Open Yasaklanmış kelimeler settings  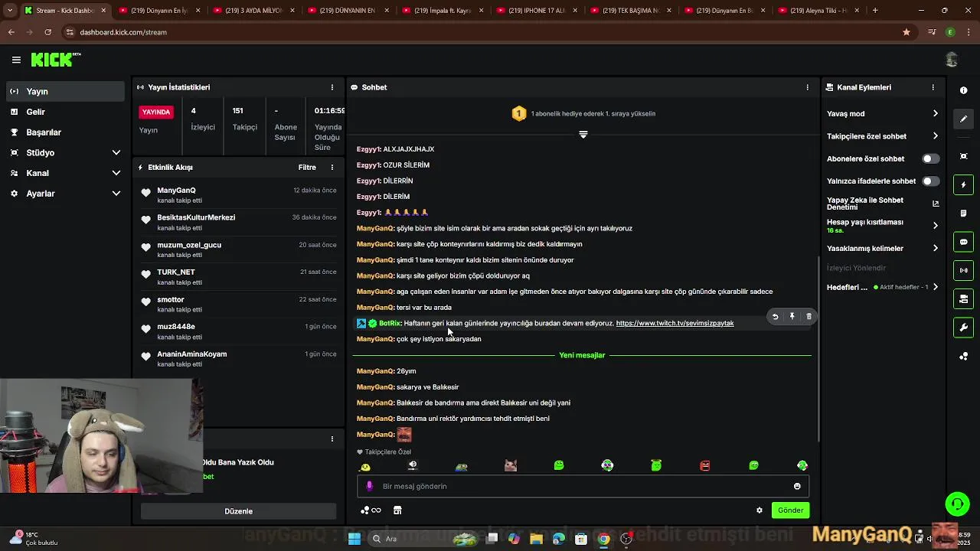pyautogui.click(x=883, y=248)
